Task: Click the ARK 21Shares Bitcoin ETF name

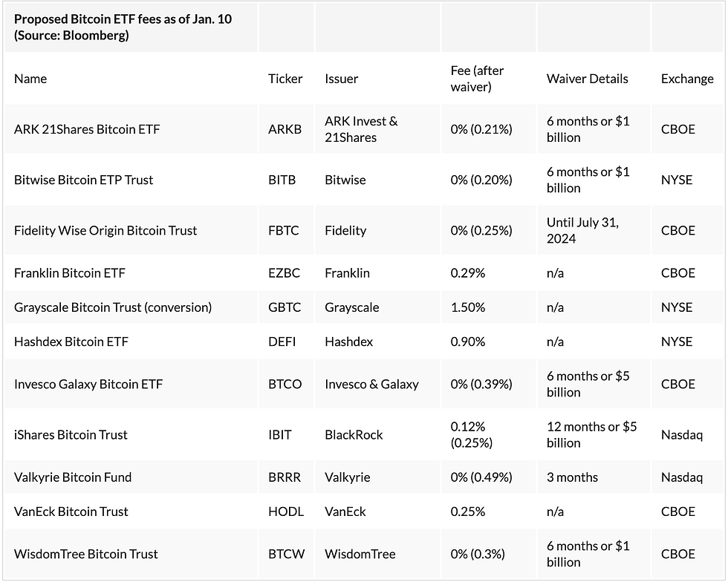Action: point(87,129)
